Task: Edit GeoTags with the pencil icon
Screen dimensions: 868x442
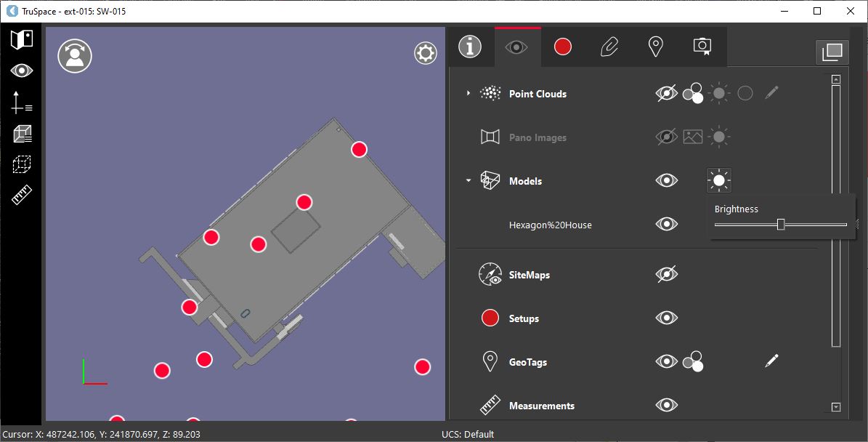Action: (771, 360)
